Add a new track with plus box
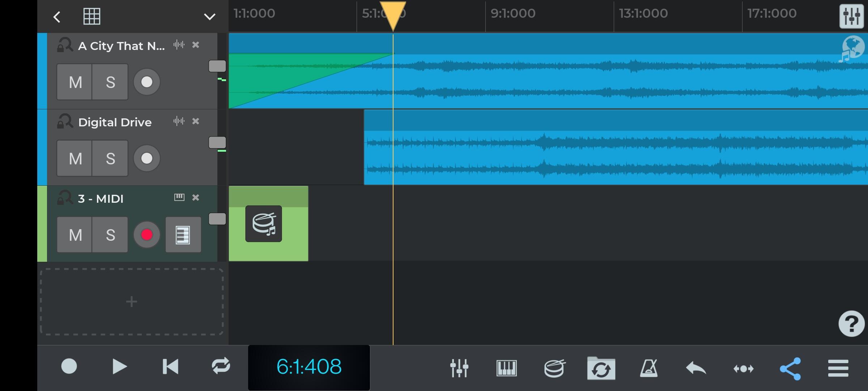 pos(132,302)
